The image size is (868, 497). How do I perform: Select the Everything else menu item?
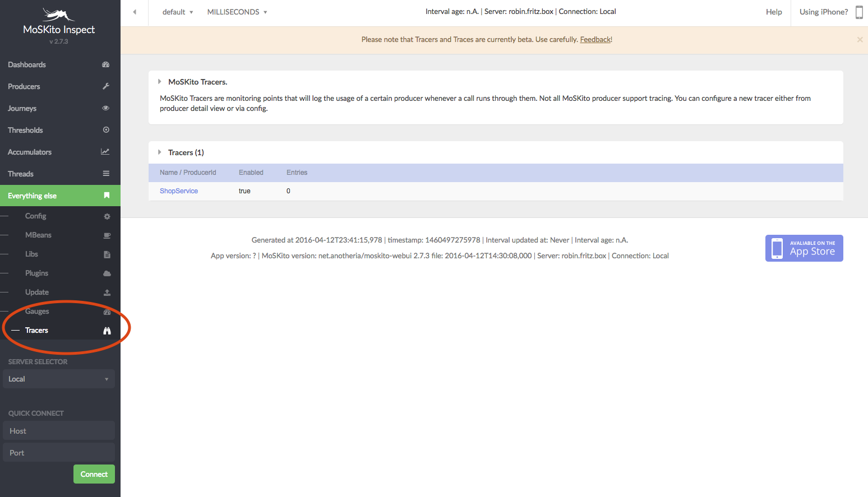pyautogui.click(x=60, y=196)
